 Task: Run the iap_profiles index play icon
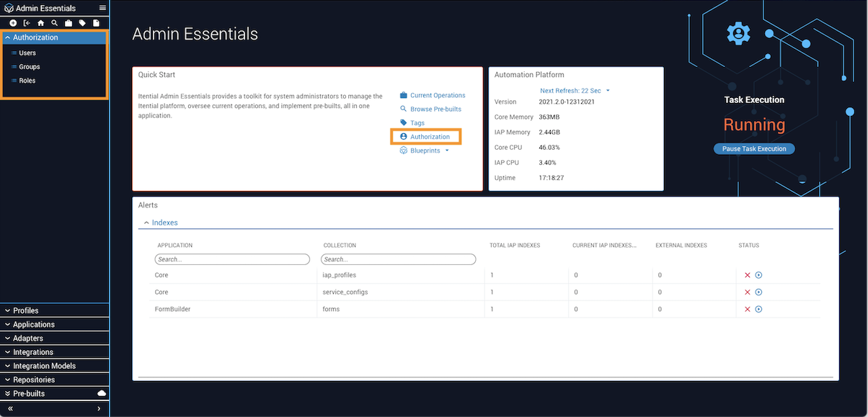(758, 275)
